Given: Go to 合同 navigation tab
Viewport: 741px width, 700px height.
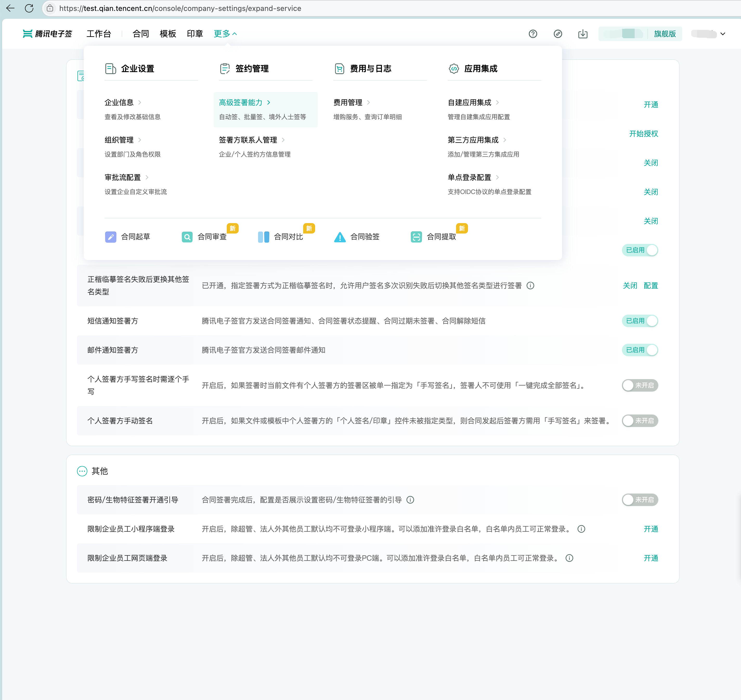Looking at the screenshot, I should (x=141, y=34).
